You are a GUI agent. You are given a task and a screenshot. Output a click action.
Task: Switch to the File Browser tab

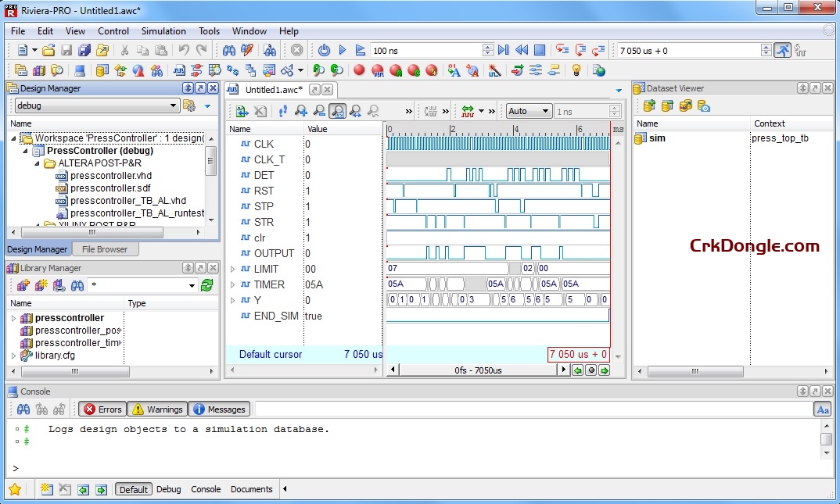pos(105,249)
